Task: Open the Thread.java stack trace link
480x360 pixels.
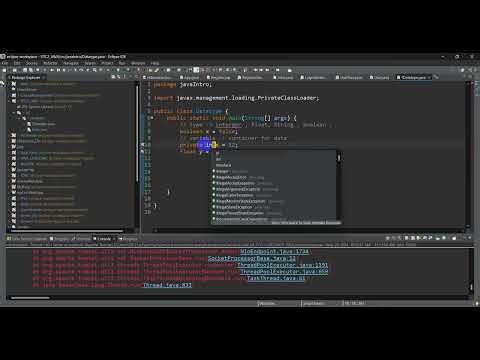Action: (x=167, y=285)
